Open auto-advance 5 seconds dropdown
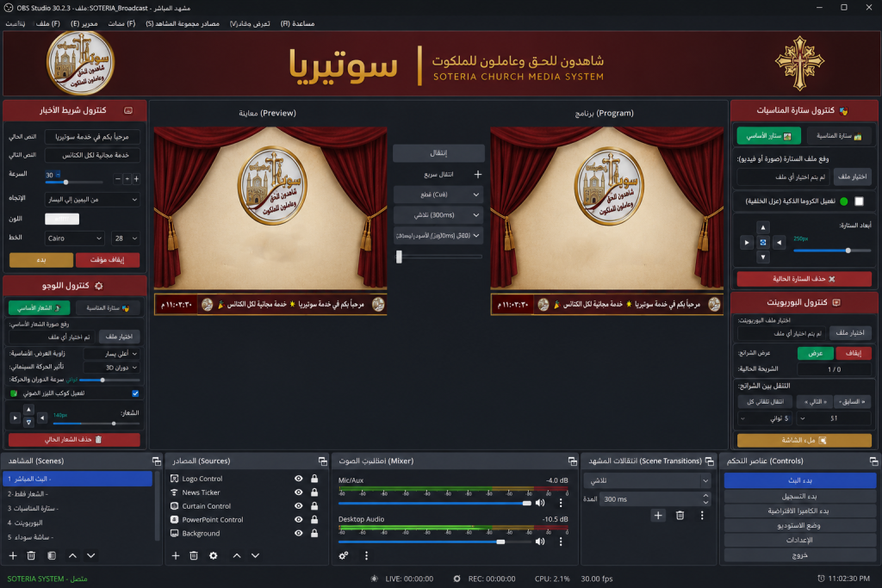 [x=765, y=418]
